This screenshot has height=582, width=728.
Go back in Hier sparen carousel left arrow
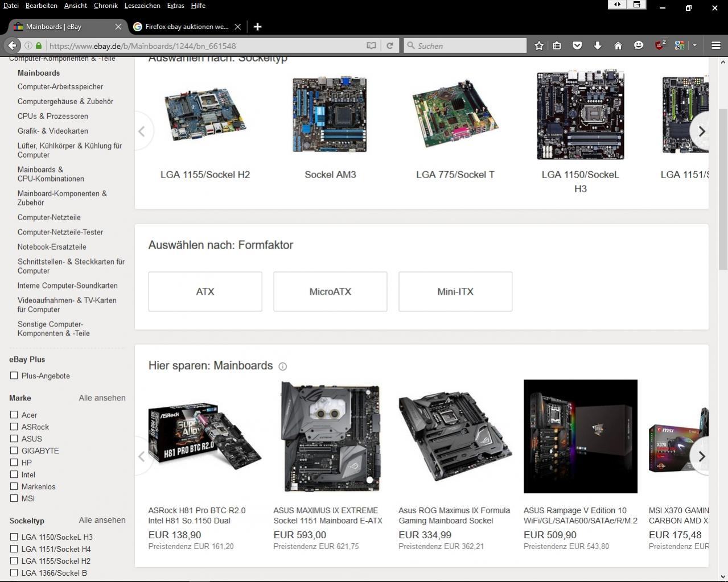142,456
